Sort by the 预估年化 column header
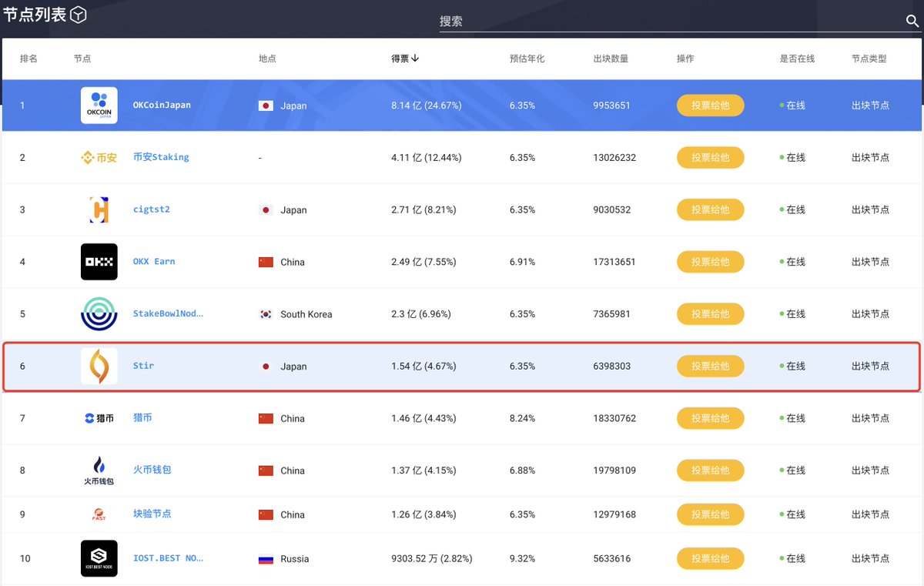 pos(528,58)
